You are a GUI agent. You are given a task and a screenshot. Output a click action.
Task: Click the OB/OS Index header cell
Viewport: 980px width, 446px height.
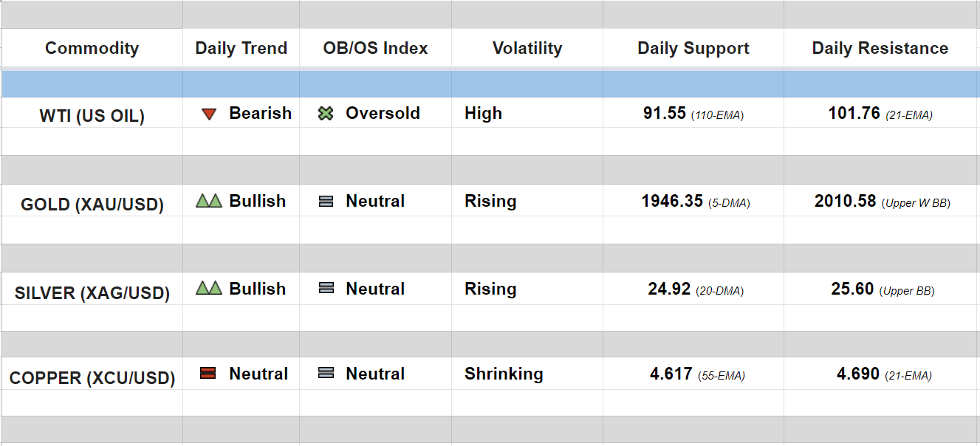click(375, 49)
